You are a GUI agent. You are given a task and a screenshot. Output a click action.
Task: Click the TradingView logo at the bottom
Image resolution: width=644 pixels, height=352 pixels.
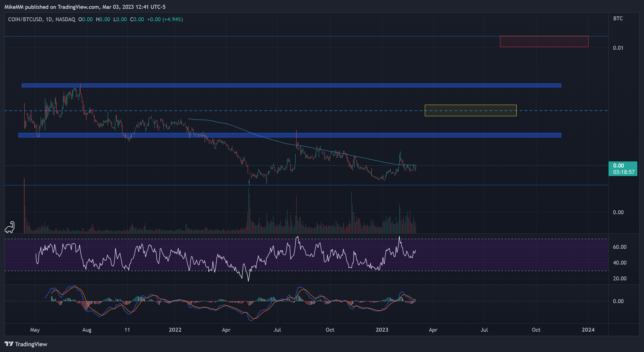click(x=26, y=344)
